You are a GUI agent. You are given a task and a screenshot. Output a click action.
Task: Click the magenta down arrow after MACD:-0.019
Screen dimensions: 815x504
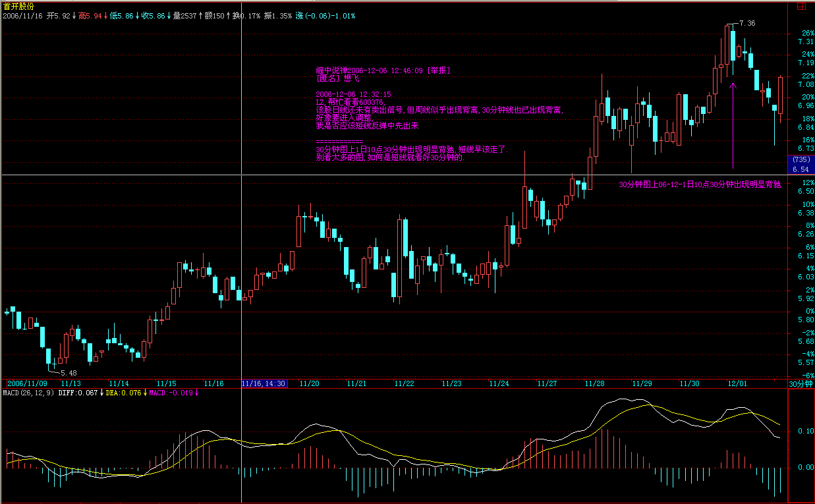pyautogui.click(x=197, y=393)
